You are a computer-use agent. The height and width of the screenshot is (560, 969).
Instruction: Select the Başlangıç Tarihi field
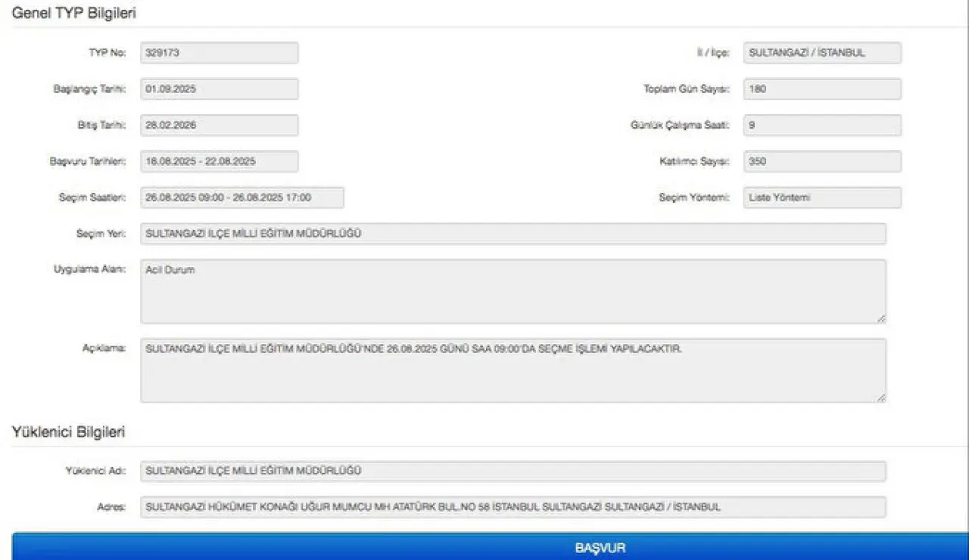tap(219, 89)
